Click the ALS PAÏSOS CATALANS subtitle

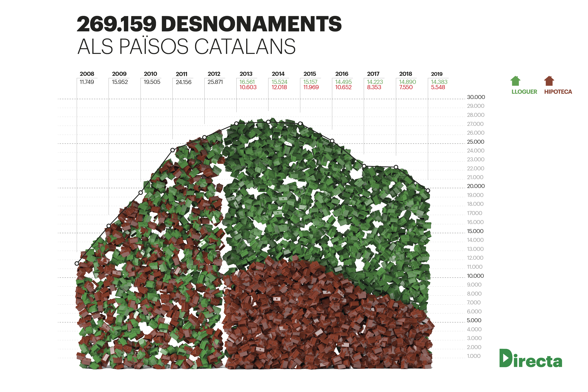click(187, 46)
